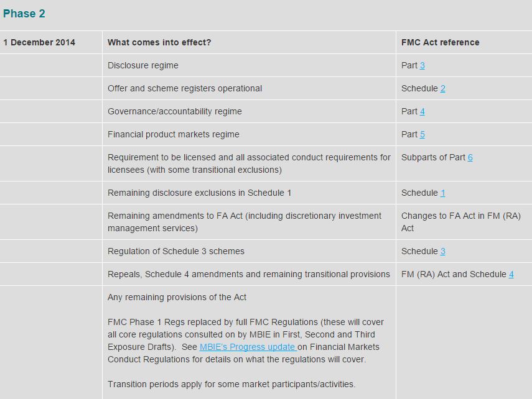
Task: Click 'Changes to FA Act in FM (RA) Act' cell
Action: coord(460,222)
